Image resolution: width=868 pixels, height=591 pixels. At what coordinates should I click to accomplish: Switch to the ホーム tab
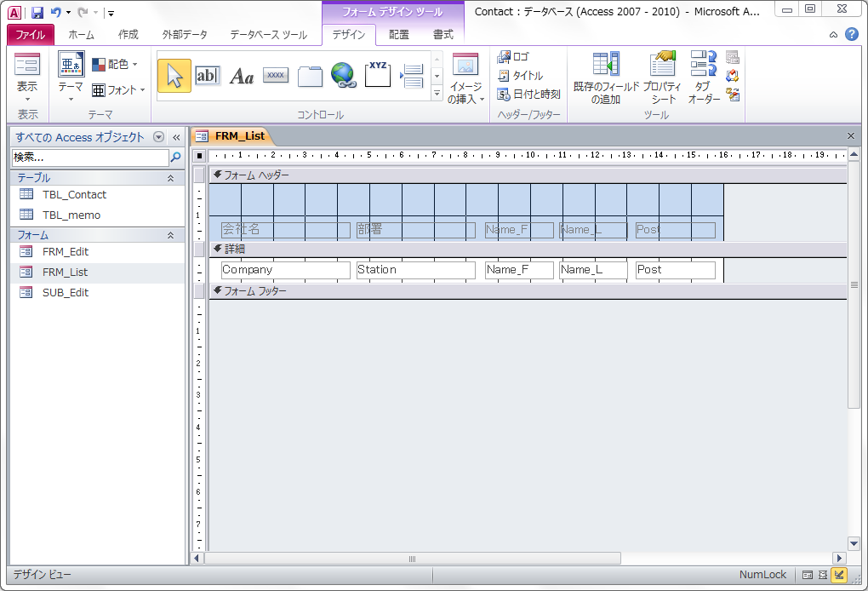pos(82,35)
